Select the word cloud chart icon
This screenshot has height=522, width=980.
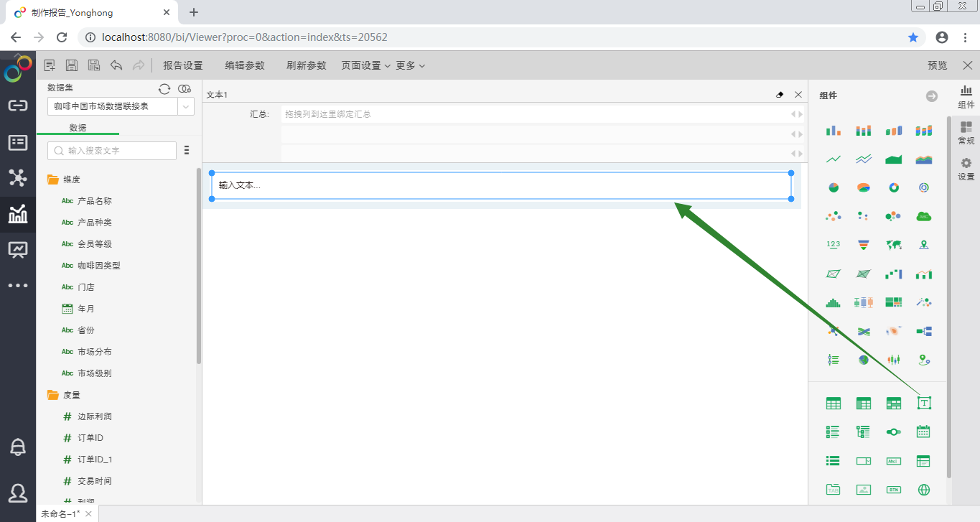(924, 216)
